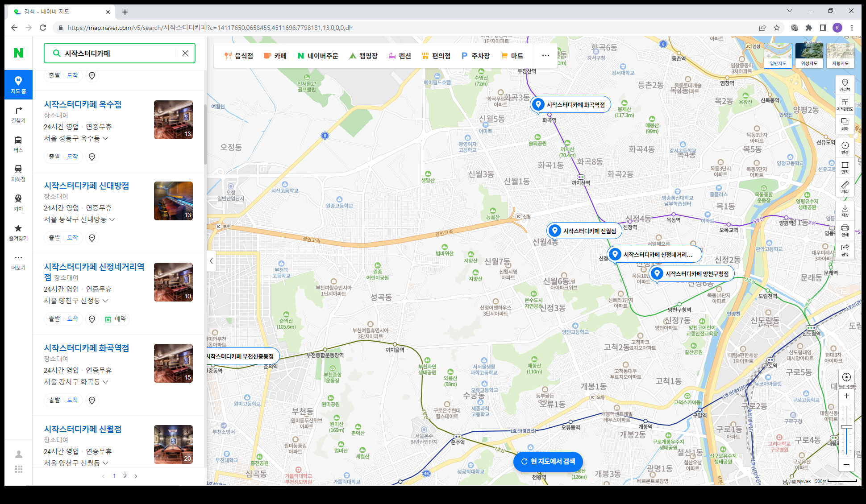Expand address 서울 강서구 화곡동
This screenshot has height=504, width=866.
click(76, 382)
